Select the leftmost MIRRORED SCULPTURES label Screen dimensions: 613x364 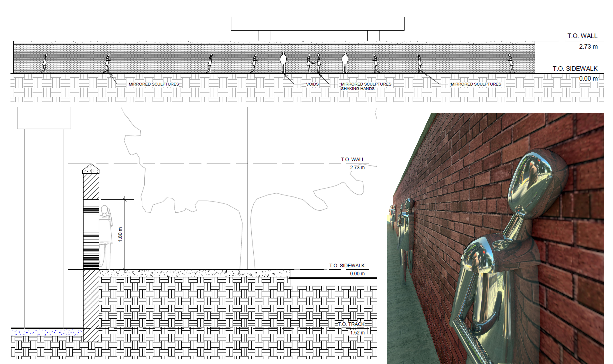coord(154,84)
